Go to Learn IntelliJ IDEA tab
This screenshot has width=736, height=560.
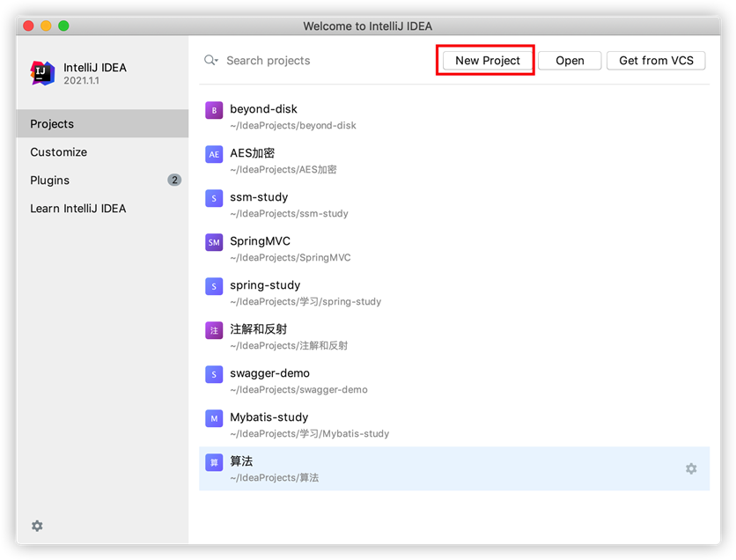tap(102, 209)
